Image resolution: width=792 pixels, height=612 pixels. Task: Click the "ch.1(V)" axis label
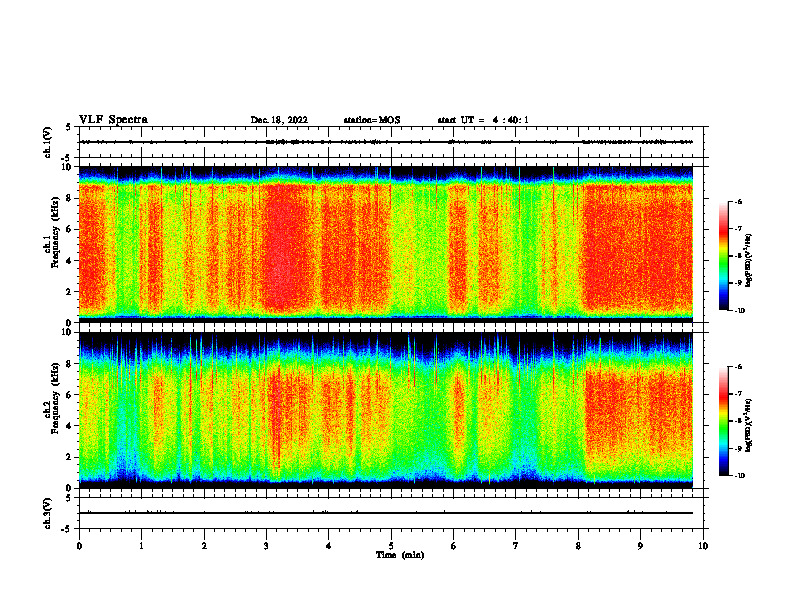(48, 142)
